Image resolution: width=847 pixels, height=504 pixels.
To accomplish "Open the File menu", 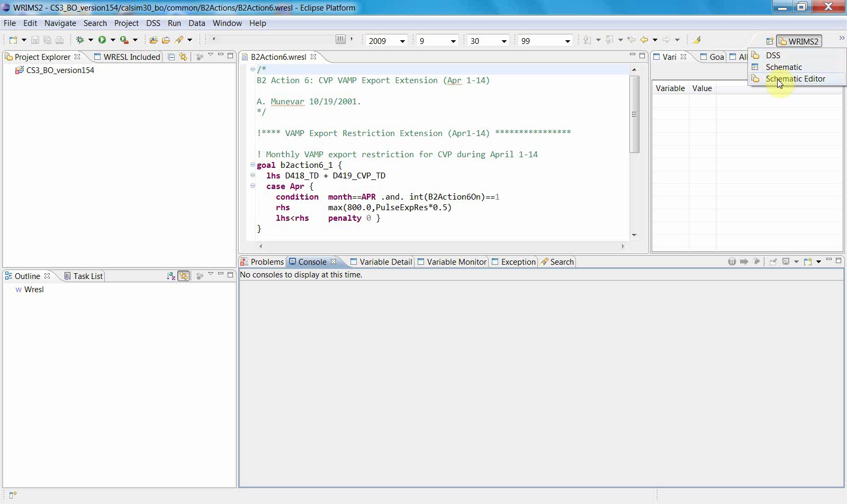I will tap(10, 23).
